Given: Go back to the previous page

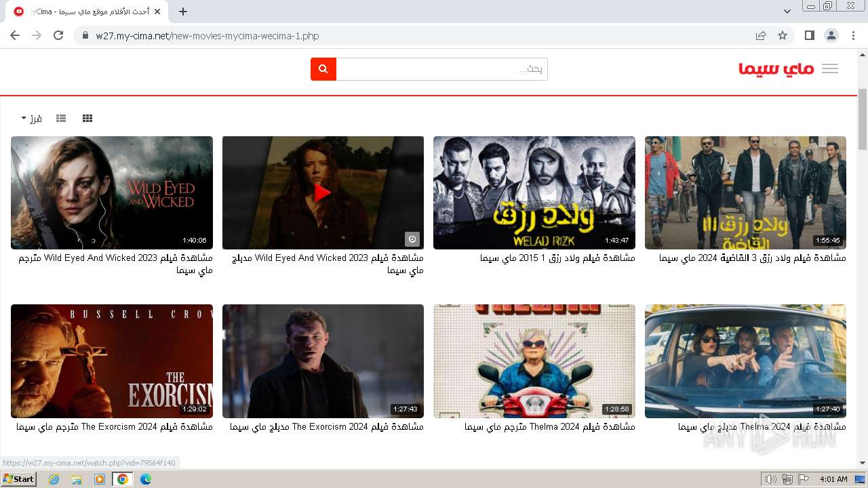Looking at the screenshot, I should (x=15, y=35).
